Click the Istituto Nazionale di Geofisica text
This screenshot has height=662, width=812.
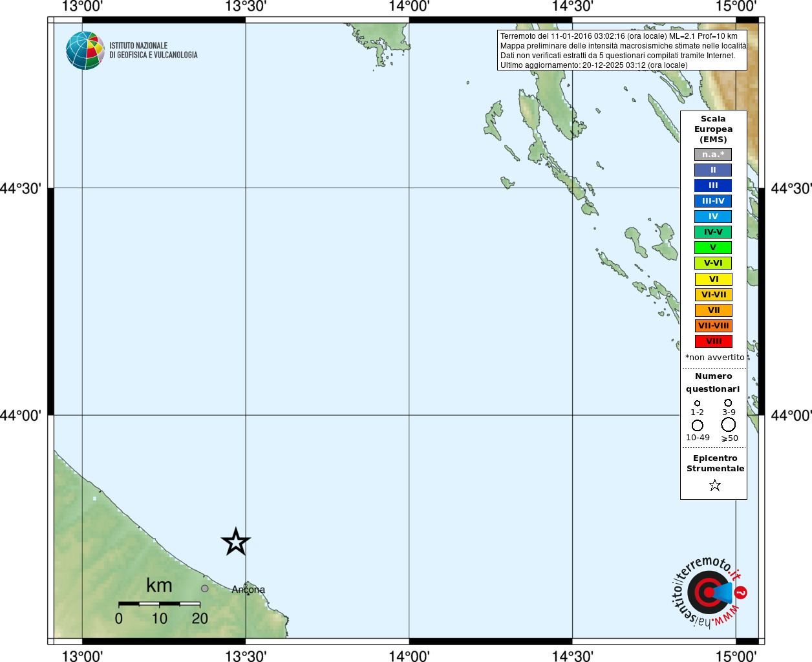pos(153,50)
